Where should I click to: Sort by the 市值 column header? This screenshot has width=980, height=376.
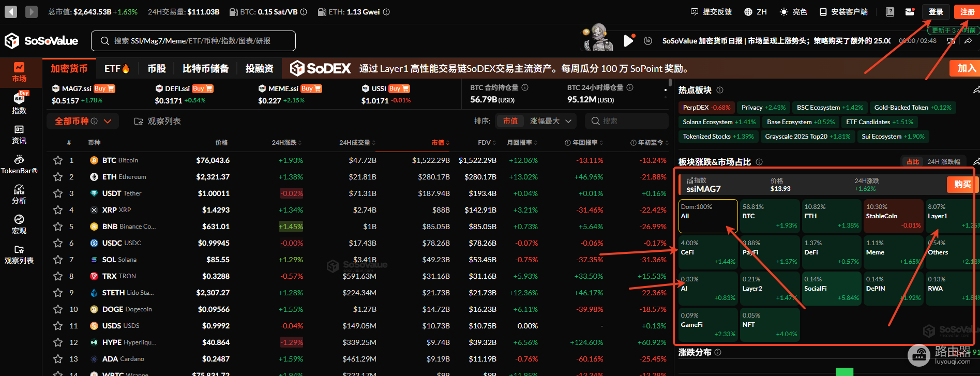tap(441, 142)
